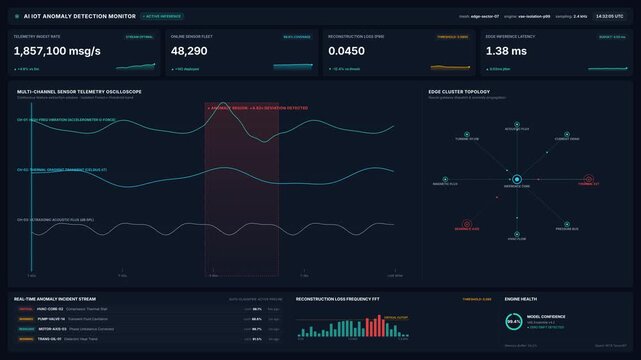The height and width of the screenshot is (360, 641).
Task: Click the CH-03 ultrasonic acoustic flux channel label
Action: click(x=55, y=220)
